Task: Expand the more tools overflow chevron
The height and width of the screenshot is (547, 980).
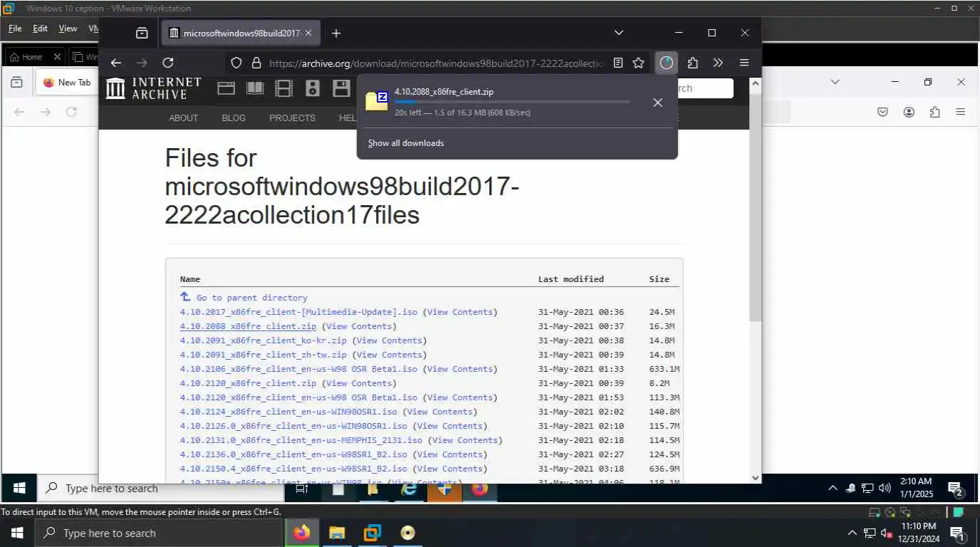Action: (718, 63)
